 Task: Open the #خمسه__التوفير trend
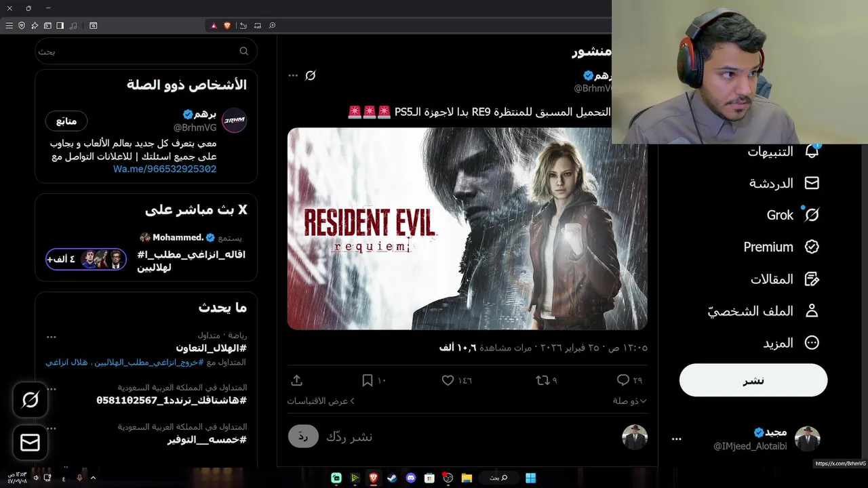(x=207, y=439)
